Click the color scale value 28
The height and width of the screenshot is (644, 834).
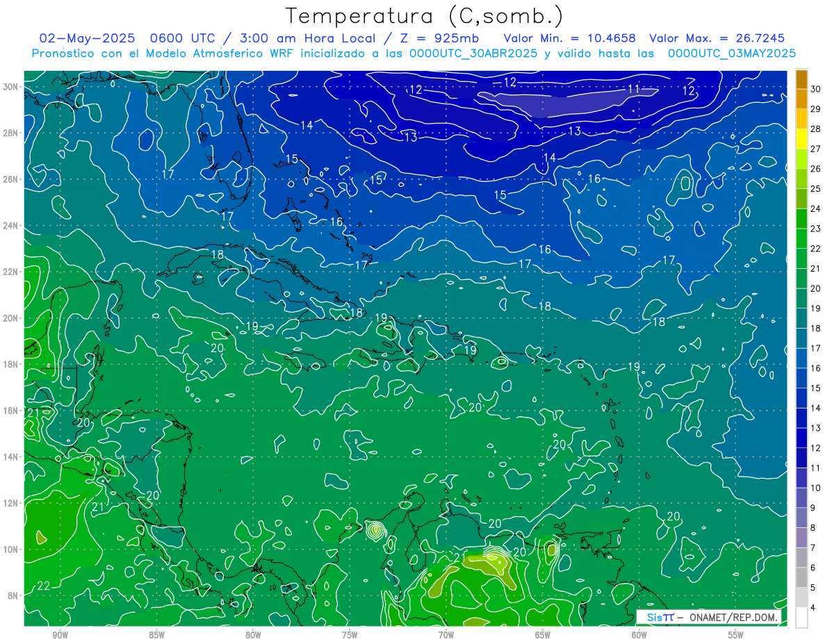point(816,129)
